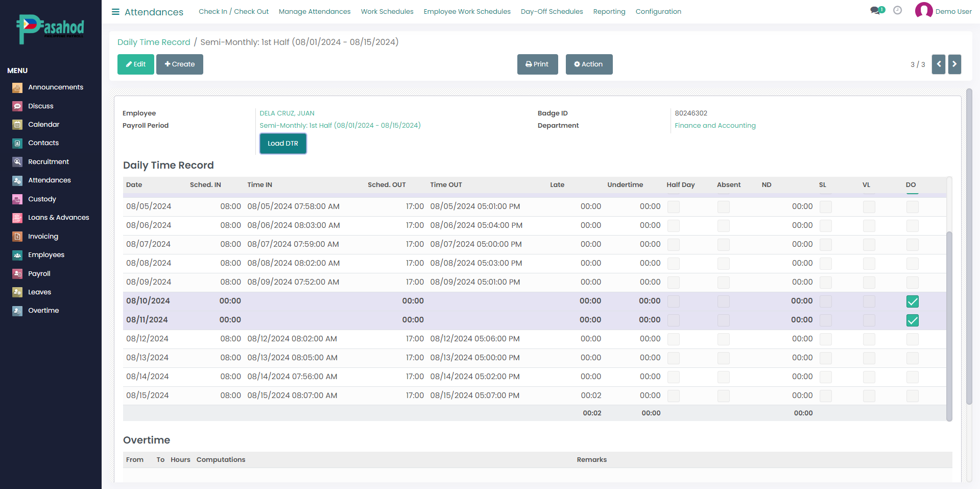980x489 pixels.
Task: Open employee DELA CRUZ, JUAN link
Action: 287,113
